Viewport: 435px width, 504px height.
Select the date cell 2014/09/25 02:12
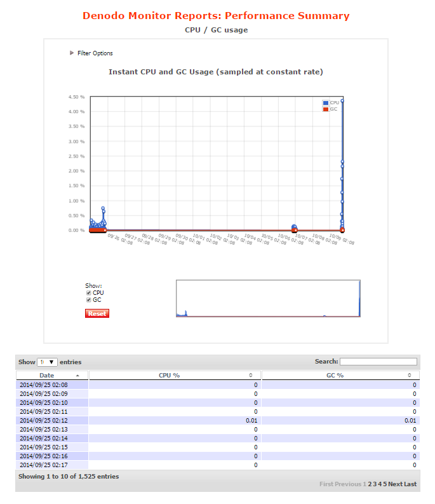(52, 421)
